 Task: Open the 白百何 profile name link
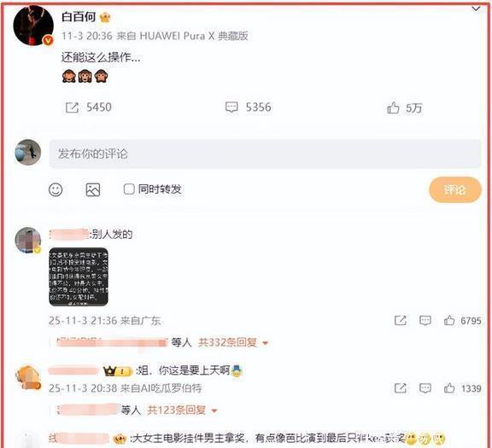(x=79, y=16)
